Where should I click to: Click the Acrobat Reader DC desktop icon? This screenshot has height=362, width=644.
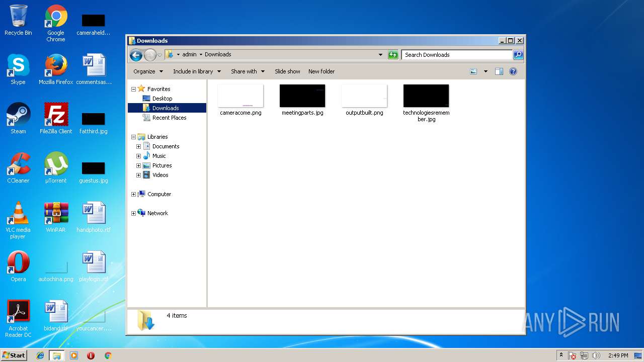pyautogui.click(x=18, y=319)
